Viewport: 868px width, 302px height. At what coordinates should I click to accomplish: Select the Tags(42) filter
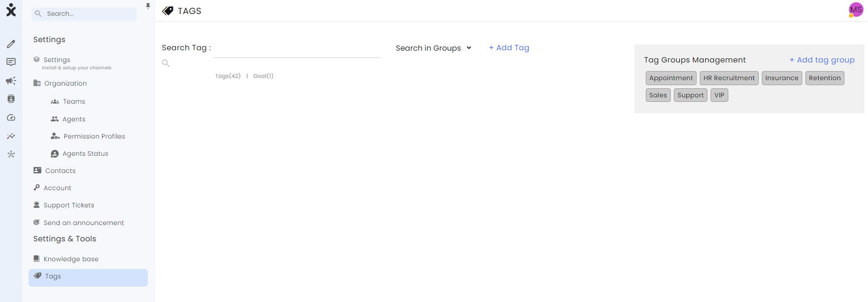pyautogui.click(x=228, y=76)
